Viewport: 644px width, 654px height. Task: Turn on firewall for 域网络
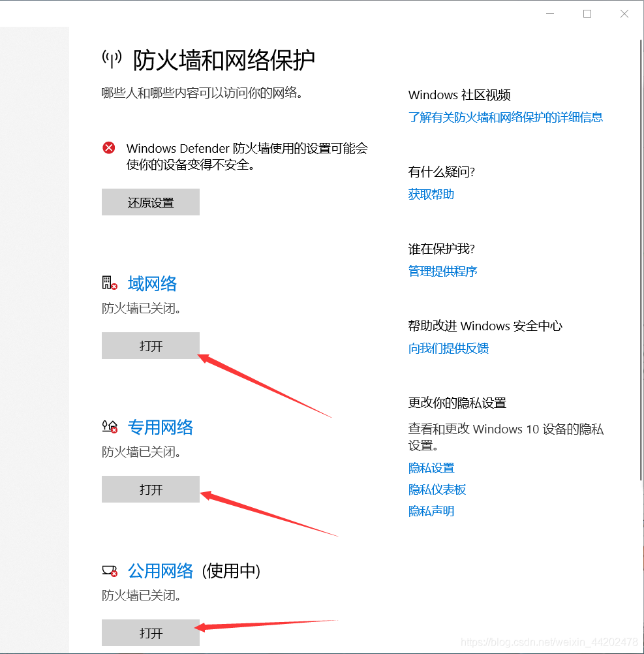pyautogui.click(x=151, y=345)
